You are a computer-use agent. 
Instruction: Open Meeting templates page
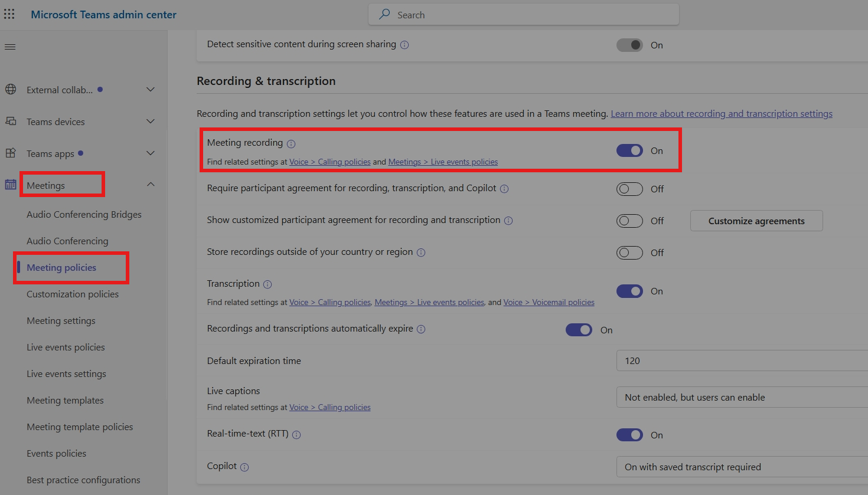click(x=65, y=400)
